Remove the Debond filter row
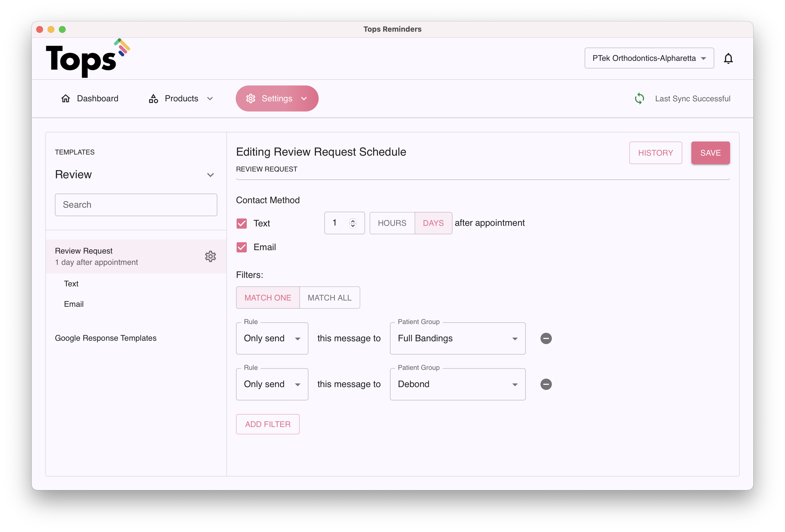The width and height of the screenshot is (785, 532). [546, 384]
